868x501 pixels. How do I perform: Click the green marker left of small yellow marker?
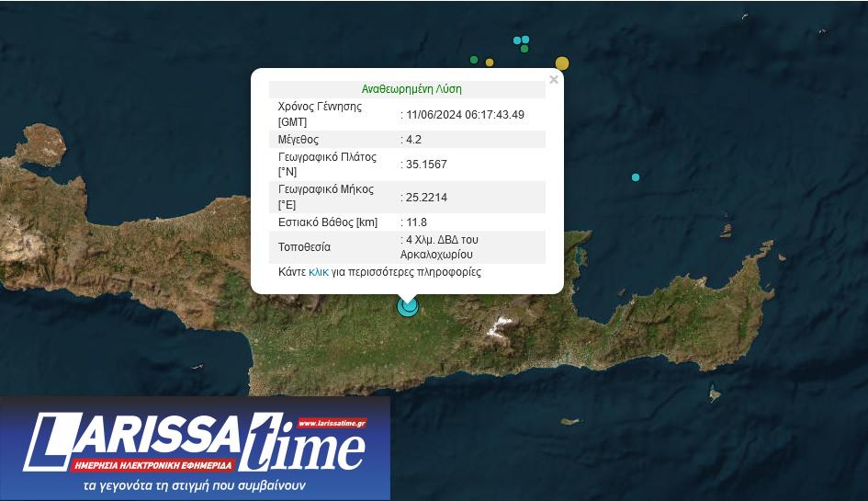[474, 60]
